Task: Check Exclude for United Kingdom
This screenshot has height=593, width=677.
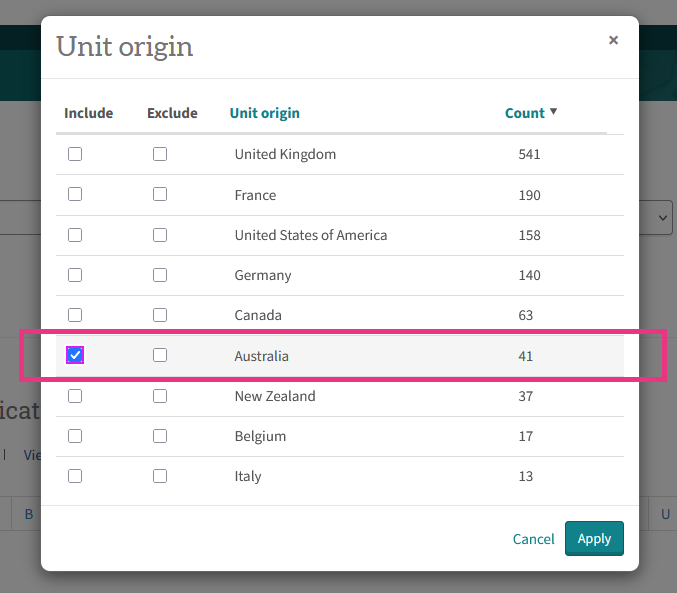Action: (x=160, y=154)
